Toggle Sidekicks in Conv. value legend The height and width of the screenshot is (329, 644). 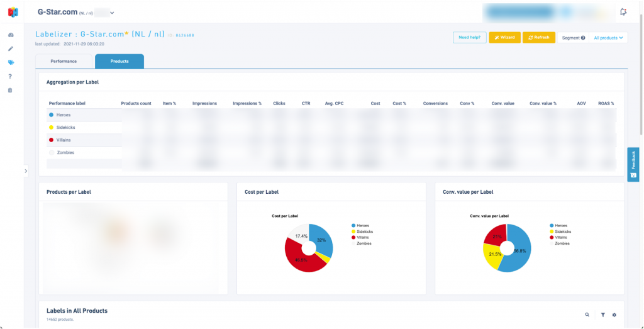[560, 231]
